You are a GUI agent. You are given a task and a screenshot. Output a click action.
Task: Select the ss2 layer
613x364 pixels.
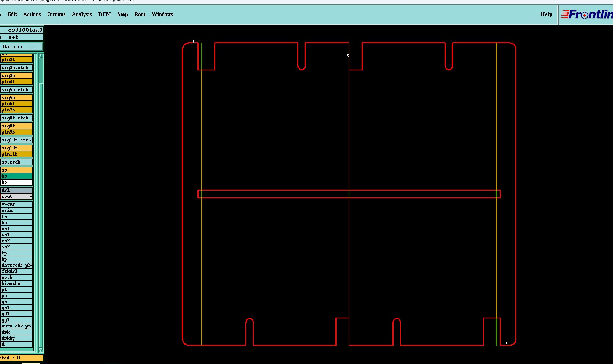16,247
